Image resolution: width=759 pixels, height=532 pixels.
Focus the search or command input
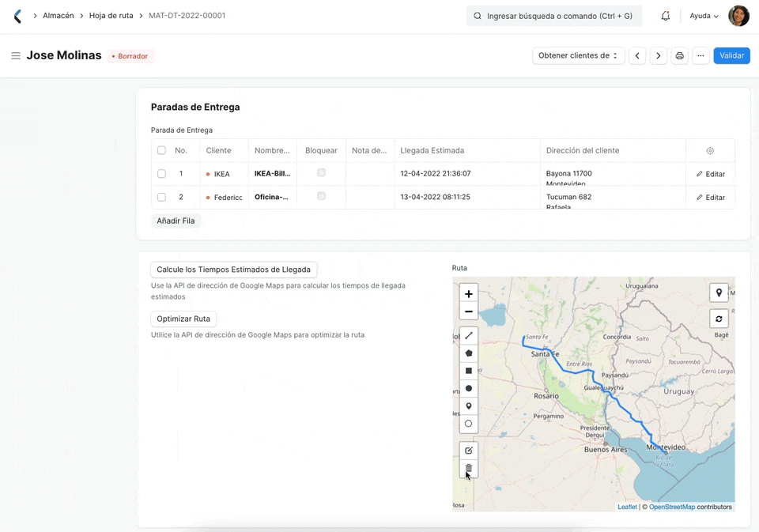554,16
